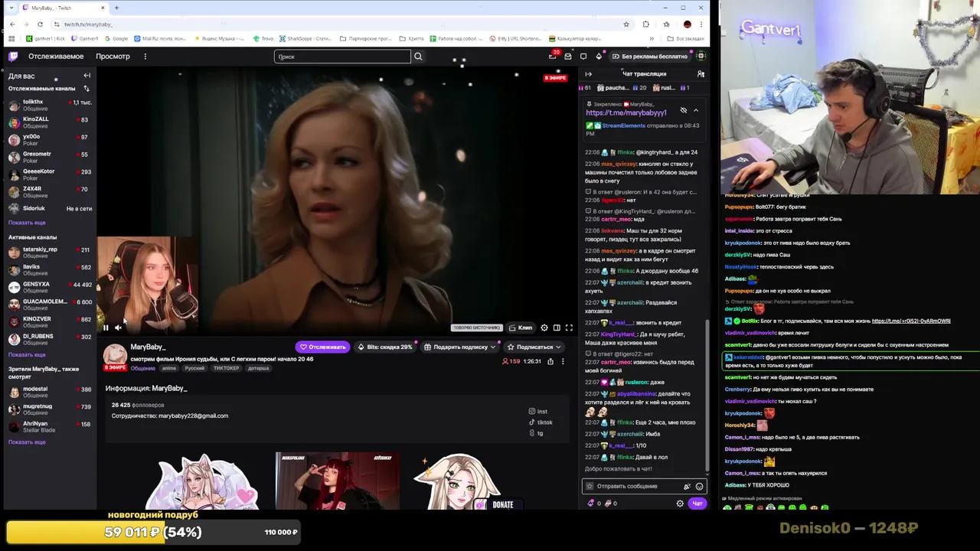Click the anime stream tag
This screenshot has width=980, height=551.
169,368
